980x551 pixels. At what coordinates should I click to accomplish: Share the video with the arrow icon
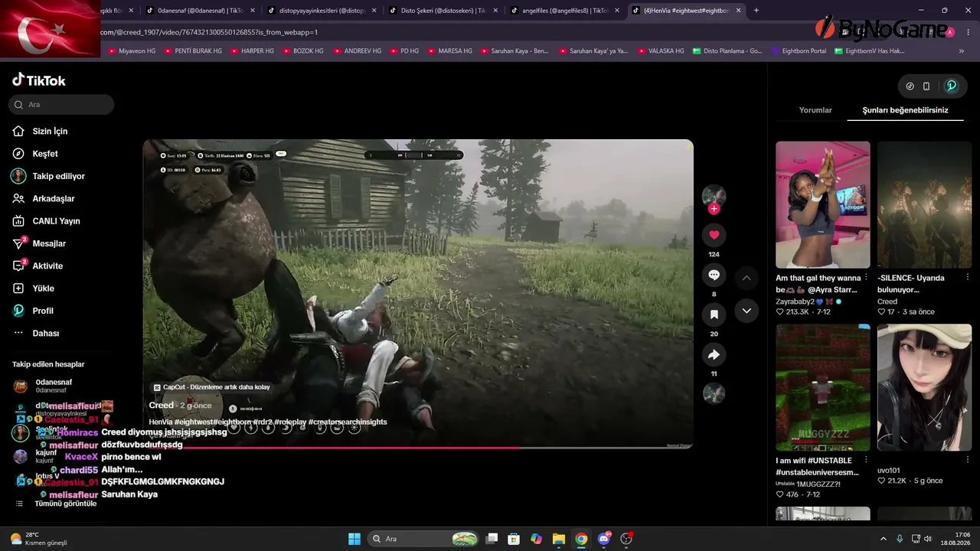[714, 354]
